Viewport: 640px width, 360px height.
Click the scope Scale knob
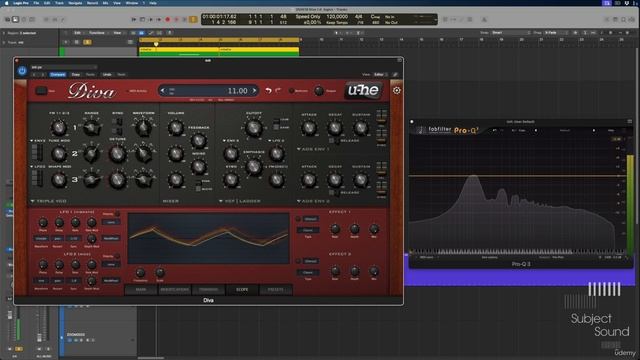[x=160, y=272]
